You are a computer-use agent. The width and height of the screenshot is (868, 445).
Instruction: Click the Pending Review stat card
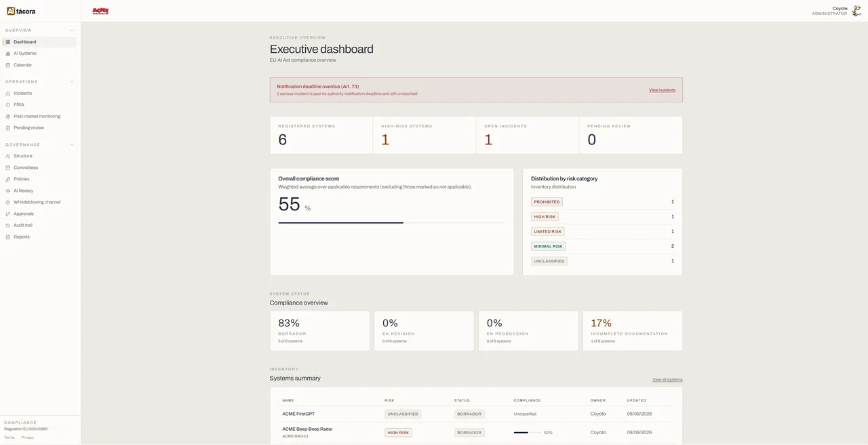click(631, 135)
